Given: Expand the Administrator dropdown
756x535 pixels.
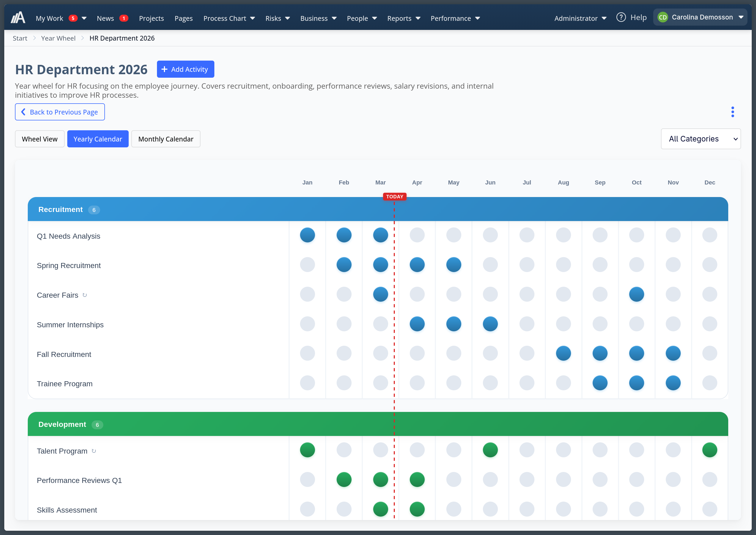Looking at the screenshot, I should 580,18.
